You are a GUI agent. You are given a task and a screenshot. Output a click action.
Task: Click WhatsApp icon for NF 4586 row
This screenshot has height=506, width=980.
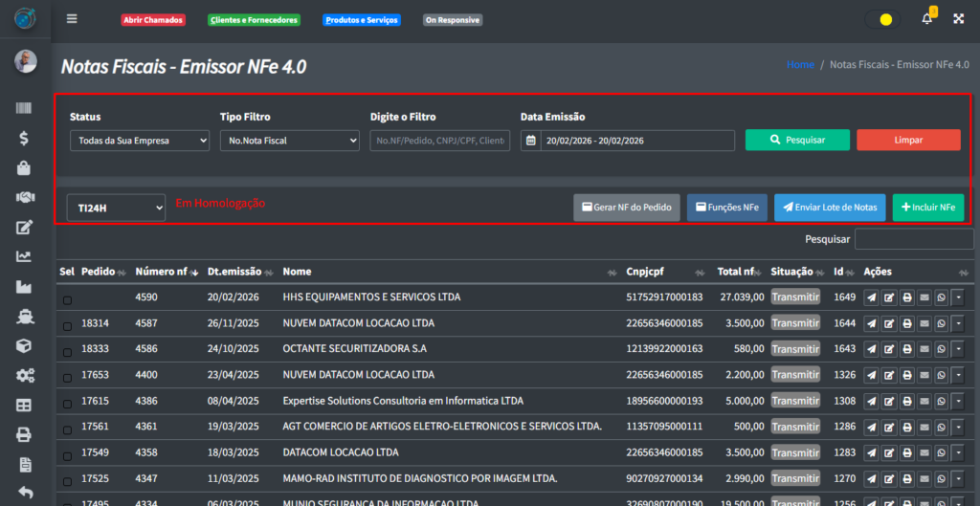941,350
